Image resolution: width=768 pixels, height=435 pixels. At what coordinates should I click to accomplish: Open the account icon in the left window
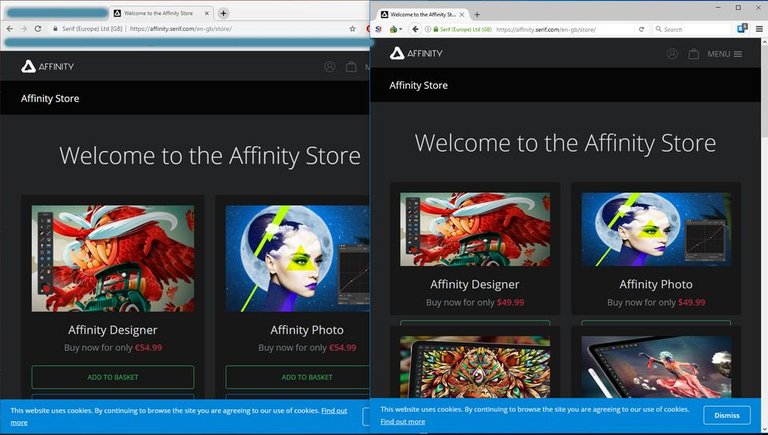[x=330, y=66]
